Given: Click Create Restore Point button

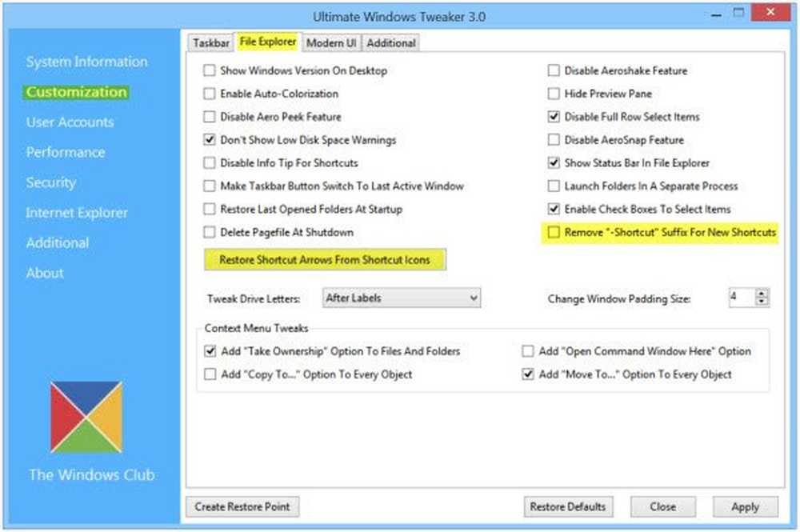Looking at the screenshot, I should pyautogui.click(x=242, y=506).
